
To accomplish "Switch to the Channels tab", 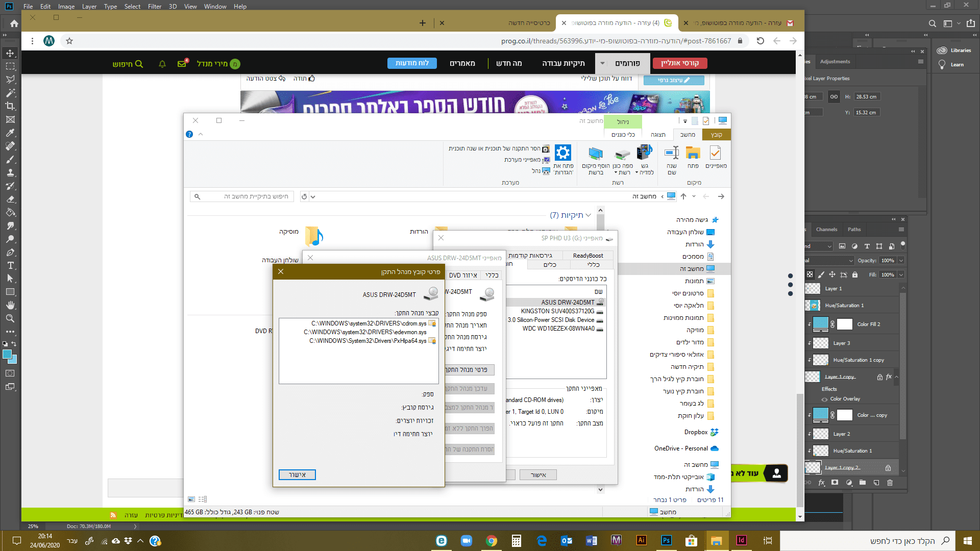I will [x=826, y=230].
